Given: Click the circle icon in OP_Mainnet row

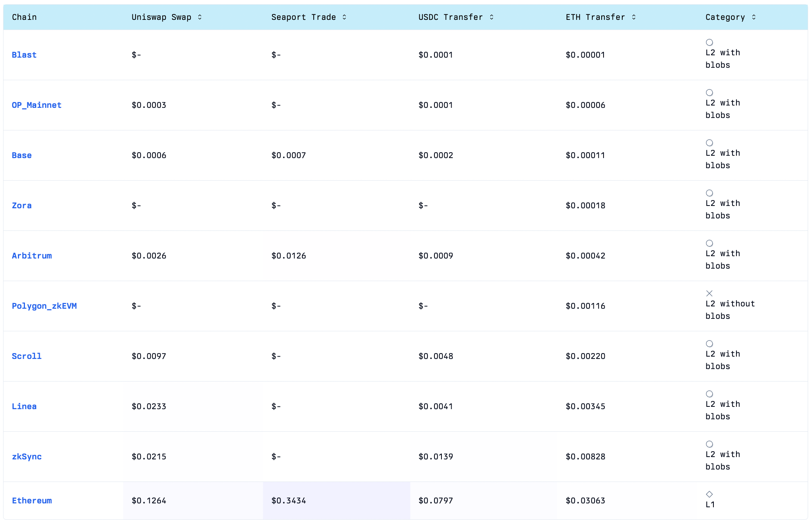Looking at the screenshot, I should [x=710, y=93].
